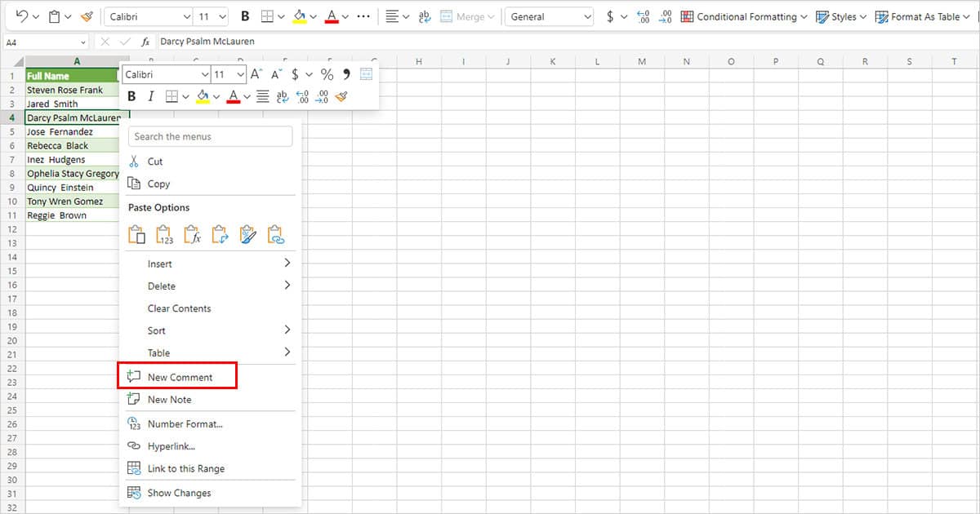The height and width of the screenshot is (514, 980).
Task: Enable Comma Style number formatting
Action: point(345,74)
